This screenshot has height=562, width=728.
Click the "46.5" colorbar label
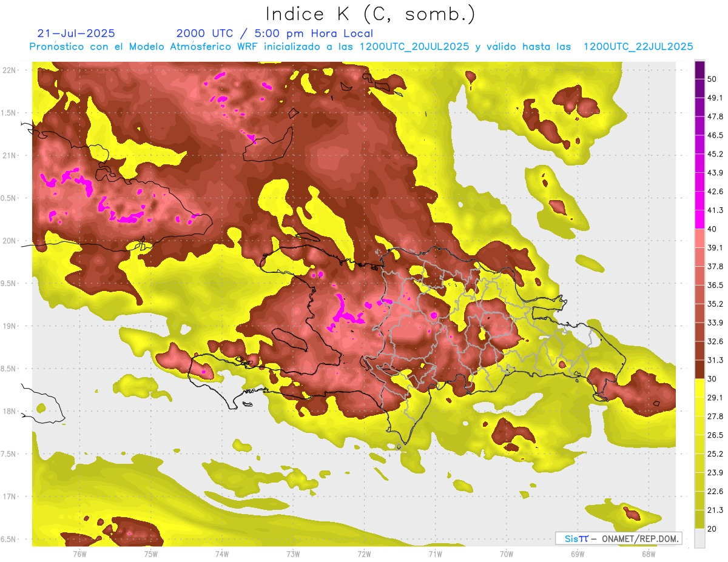point(715,135)
